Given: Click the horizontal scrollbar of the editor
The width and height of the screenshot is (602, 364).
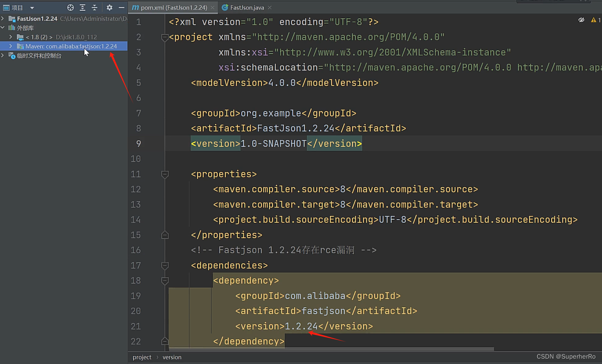Looking at the screenshot, I should [332, 349].
